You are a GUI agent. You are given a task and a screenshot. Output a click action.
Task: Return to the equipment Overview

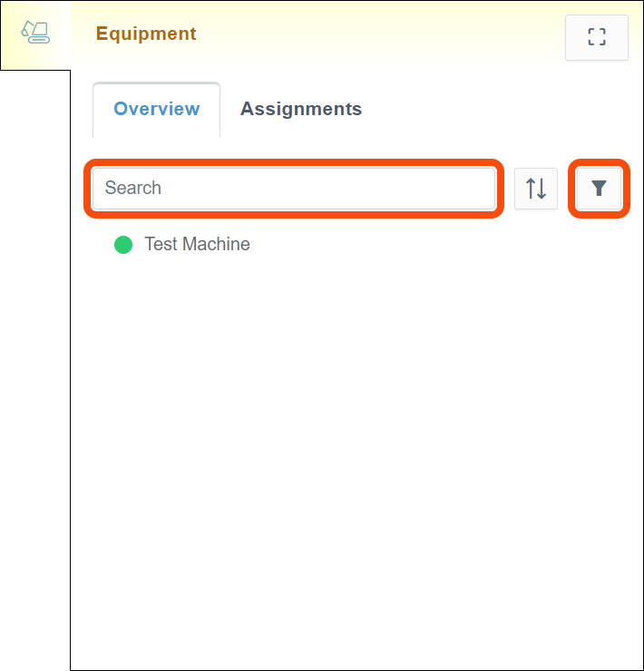[x=156, y=110]
